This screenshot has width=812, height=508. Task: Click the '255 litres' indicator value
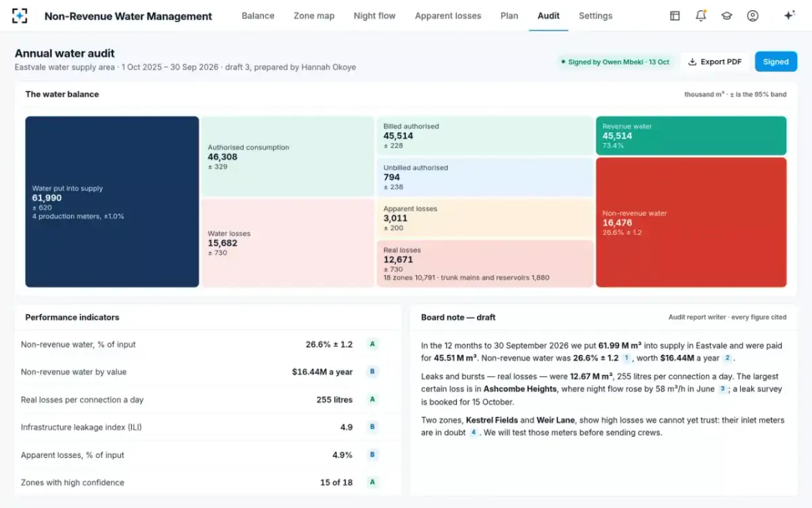coord(334,400)
